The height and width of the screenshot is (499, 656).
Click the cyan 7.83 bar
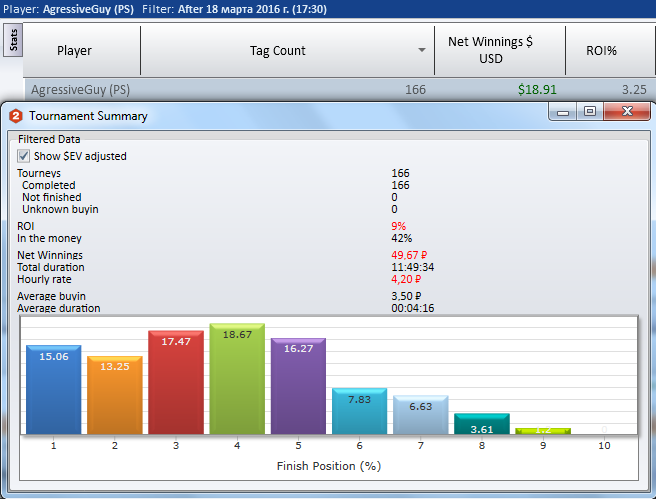coord(359,411)
